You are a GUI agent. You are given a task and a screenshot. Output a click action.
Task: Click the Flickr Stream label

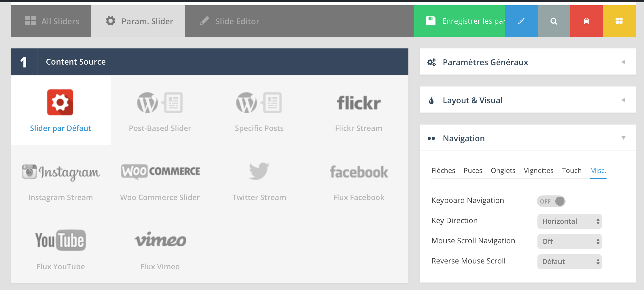pyautogui.click(x=359, y=128)
